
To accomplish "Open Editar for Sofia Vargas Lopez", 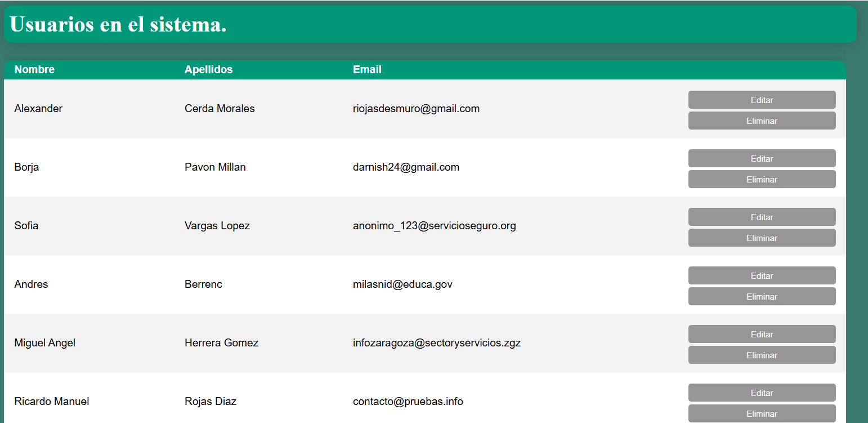I will [762, 217].
